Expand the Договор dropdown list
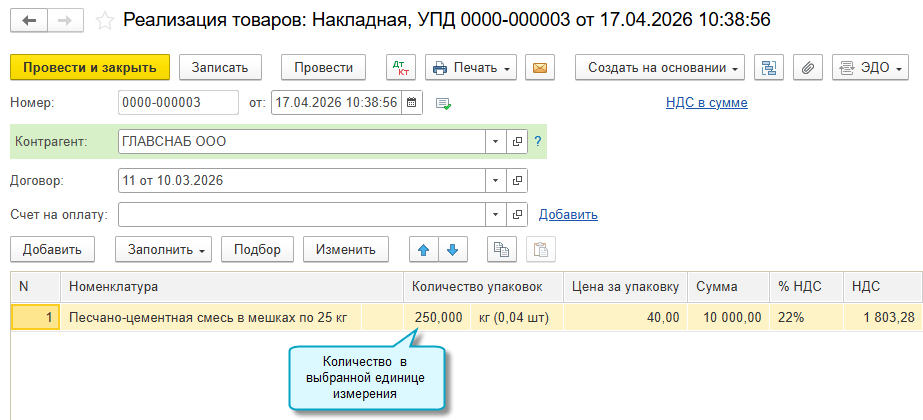Viewport: 923px width, 420px height. 496,180
